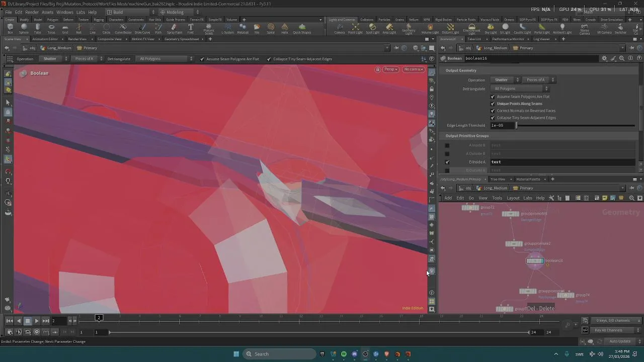Open Windows taskbar Search box
The image size is (644, 362).
(279, 354)
